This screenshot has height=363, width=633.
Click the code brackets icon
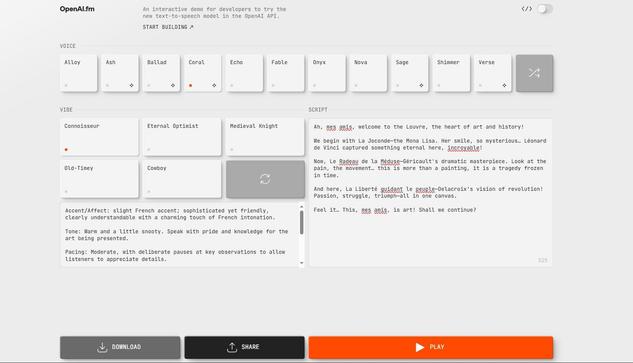(526, 9)
